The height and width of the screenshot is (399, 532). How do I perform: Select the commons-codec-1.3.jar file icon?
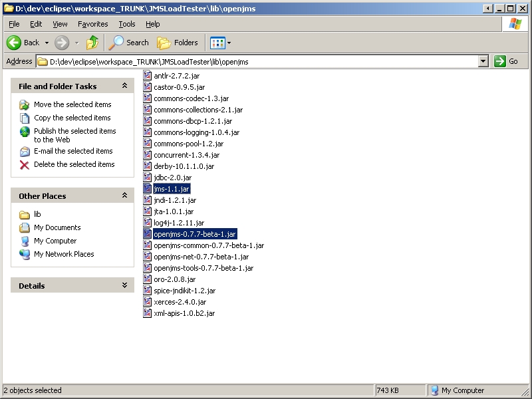pos(147,98)
